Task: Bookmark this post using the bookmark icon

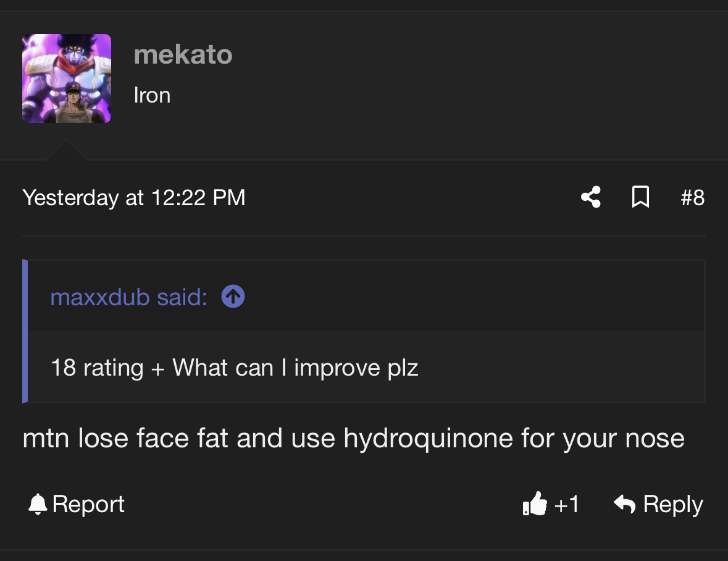Action: tap(641, 198)
